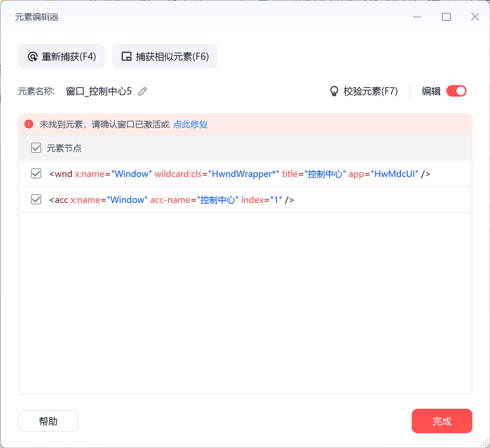Click the window resize grip in the corner
The width and height of the screenshot is (490, 448).
[x=485, y=443]
